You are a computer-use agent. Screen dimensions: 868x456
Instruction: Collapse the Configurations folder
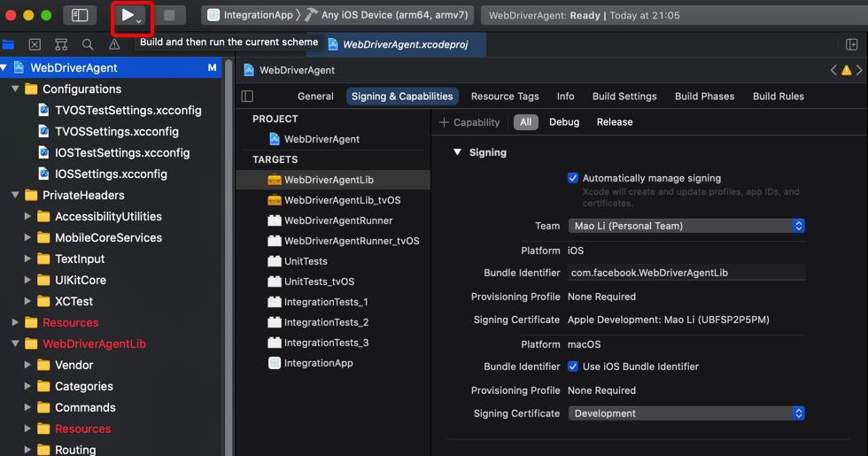16,89
